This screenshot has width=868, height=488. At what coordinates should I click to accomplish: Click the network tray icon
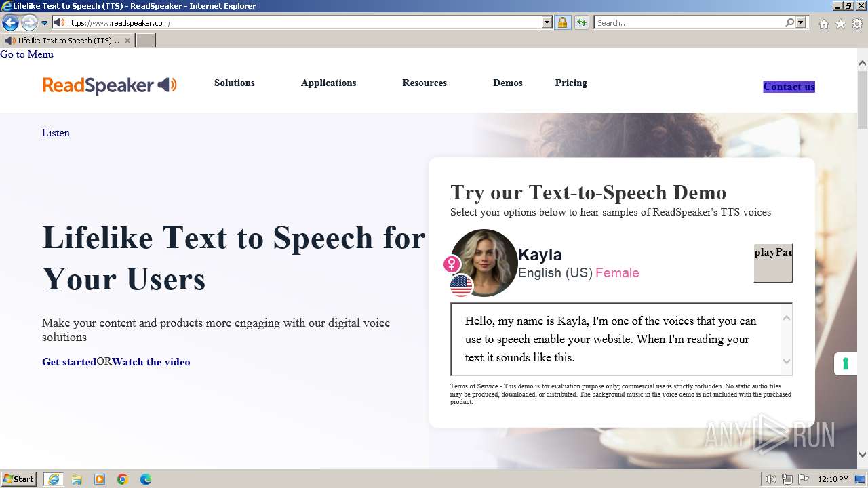[x=787, y=479]
